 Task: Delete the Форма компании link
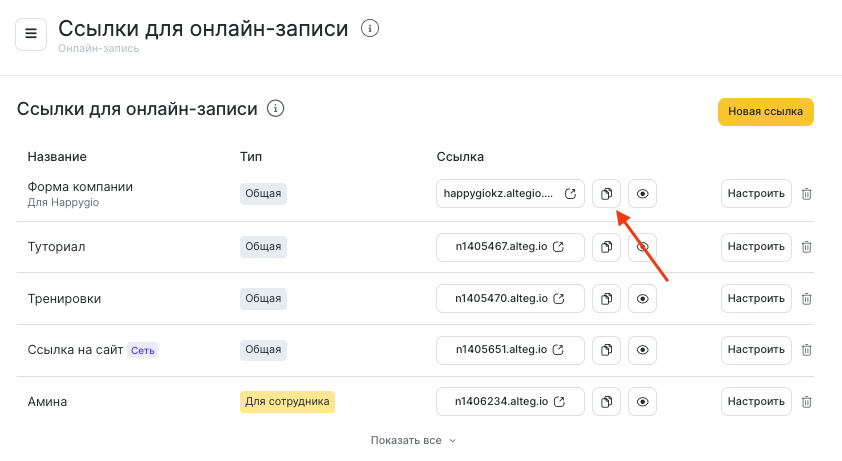click(807, 194)
